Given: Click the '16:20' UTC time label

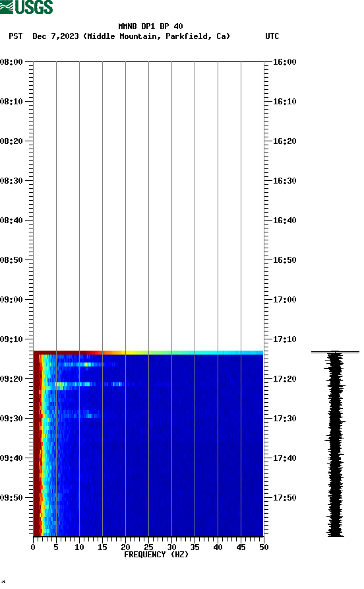Looking at the screenshot, I should pyautogui.click(x=284, y=141).
